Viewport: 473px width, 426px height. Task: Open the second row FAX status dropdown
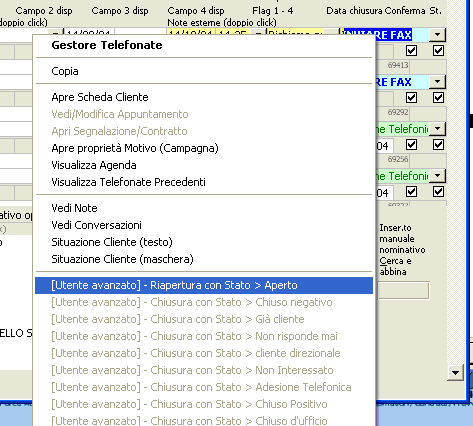[x=437, y=81]
